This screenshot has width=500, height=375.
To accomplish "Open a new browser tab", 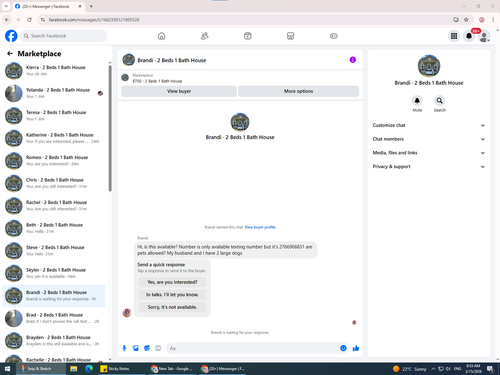I will click(91, 6).
